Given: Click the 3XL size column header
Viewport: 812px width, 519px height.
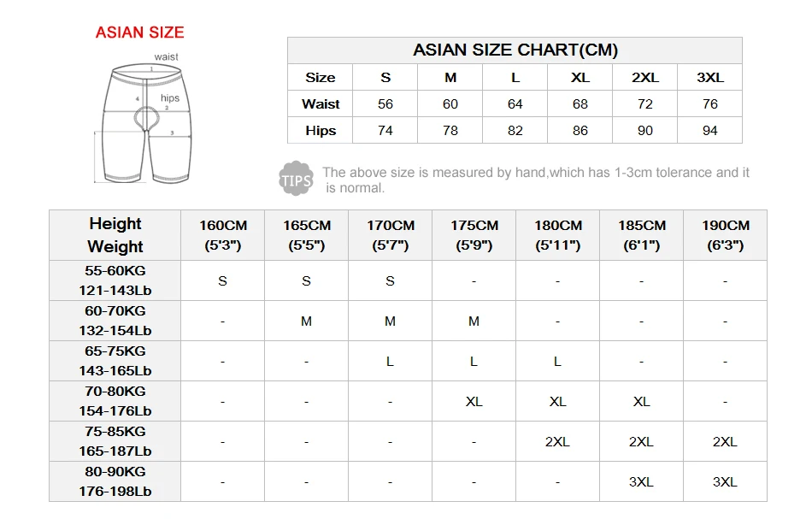Looking at the screenshot, I should [709, 77].
